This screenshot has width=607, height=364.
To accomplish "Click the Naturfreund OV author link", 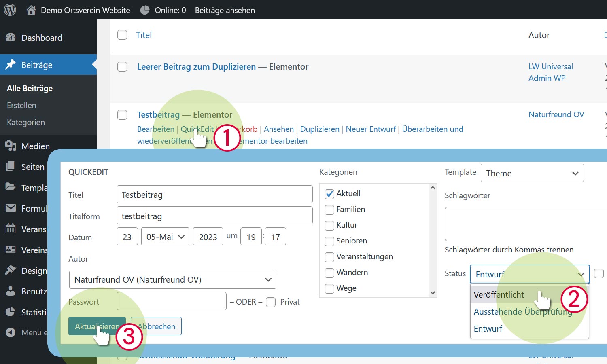I will pyautogui.click(x=556, y=114).
